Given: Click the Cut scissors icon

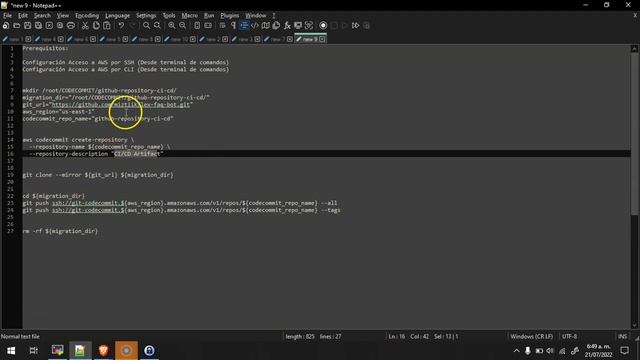Looking at the screenshot, I should tap(85, 25).
